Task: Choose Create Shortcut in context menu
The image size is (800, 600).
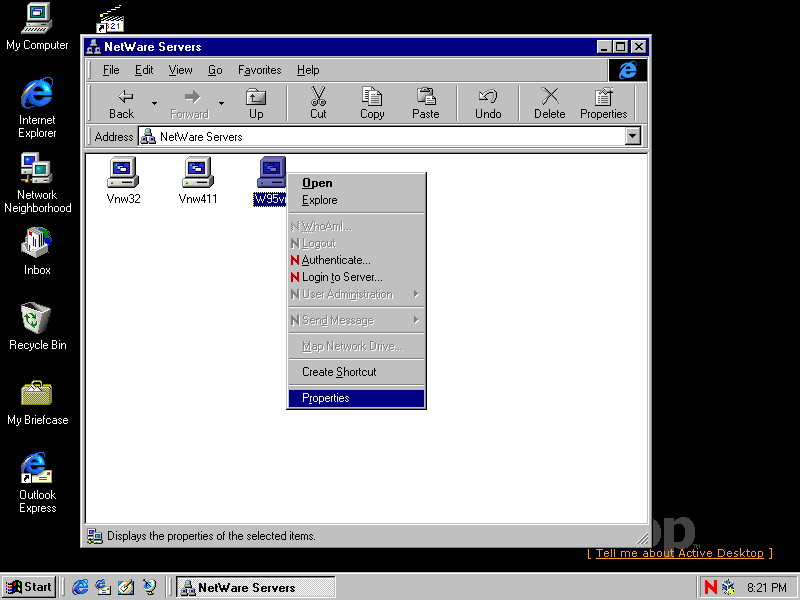Action: [356, 372]
